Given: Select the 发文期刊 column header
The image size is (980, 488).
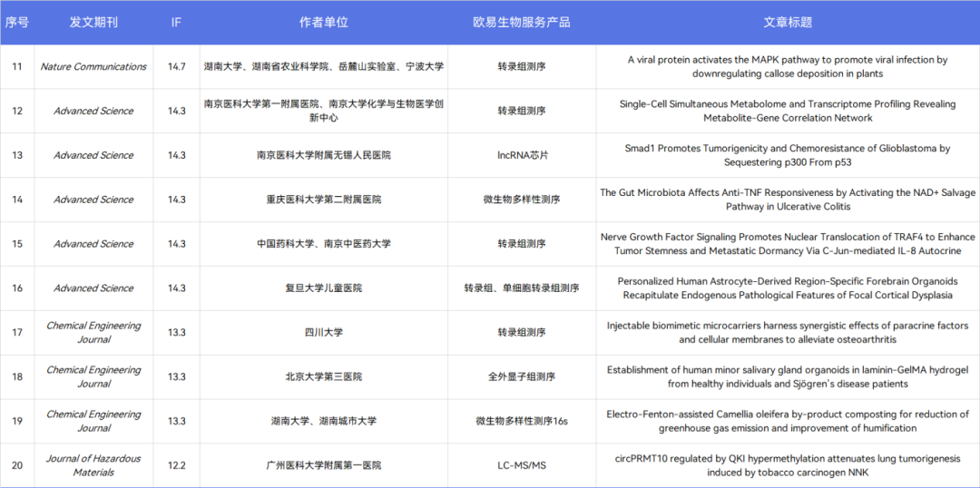Looking at the screenshot, I should point(93,23).
